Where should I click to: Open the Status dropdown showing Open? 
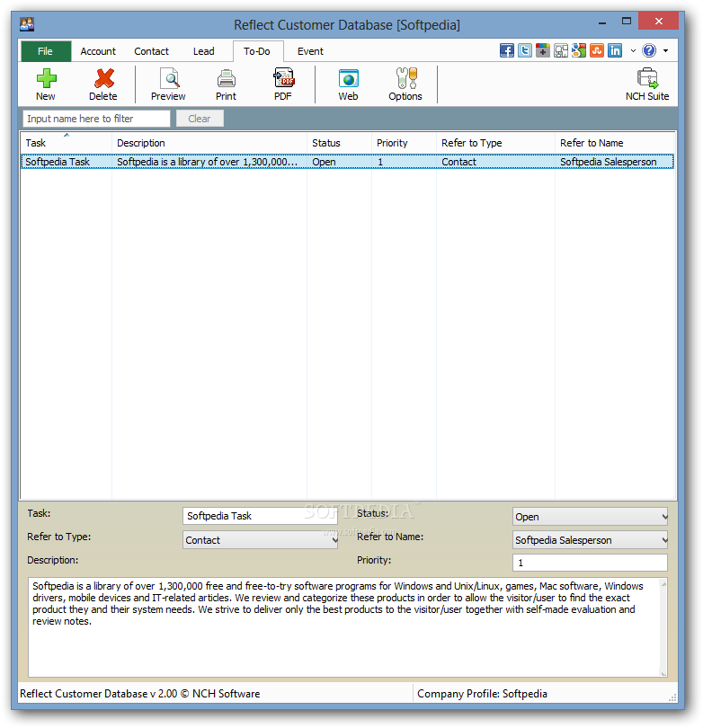590,516
